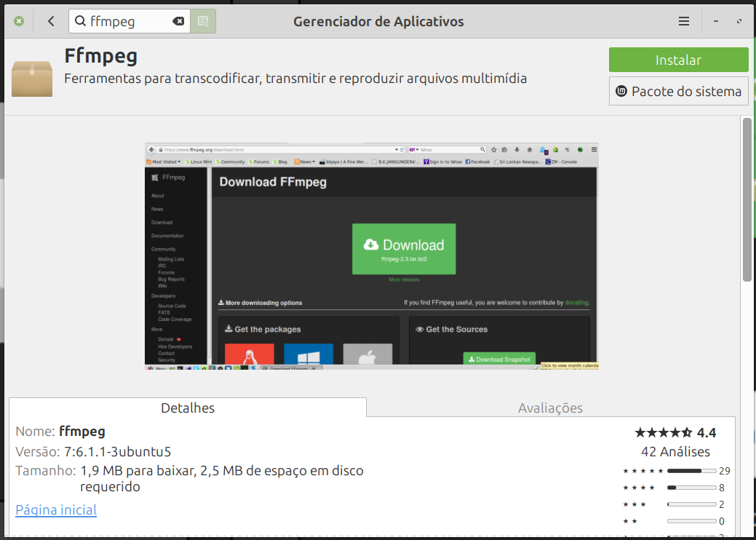Click the 2-star rating bar showing 0
The image size is (756, 540).
click(x=691, y=521)
